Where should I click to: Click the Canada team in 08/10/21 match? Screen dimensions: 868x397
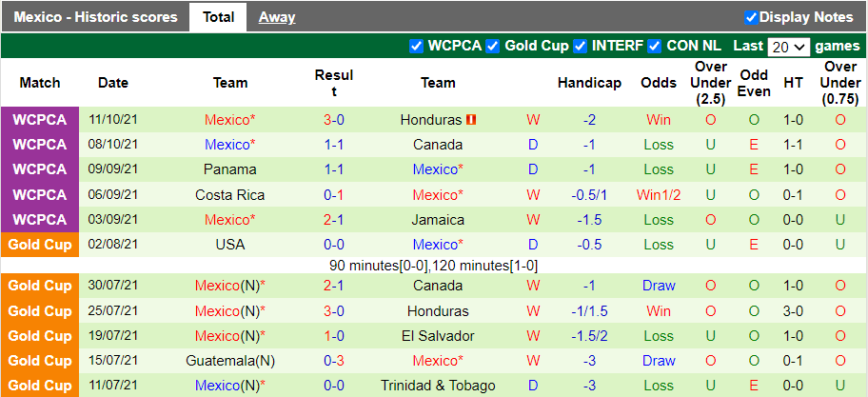[438, 145]
